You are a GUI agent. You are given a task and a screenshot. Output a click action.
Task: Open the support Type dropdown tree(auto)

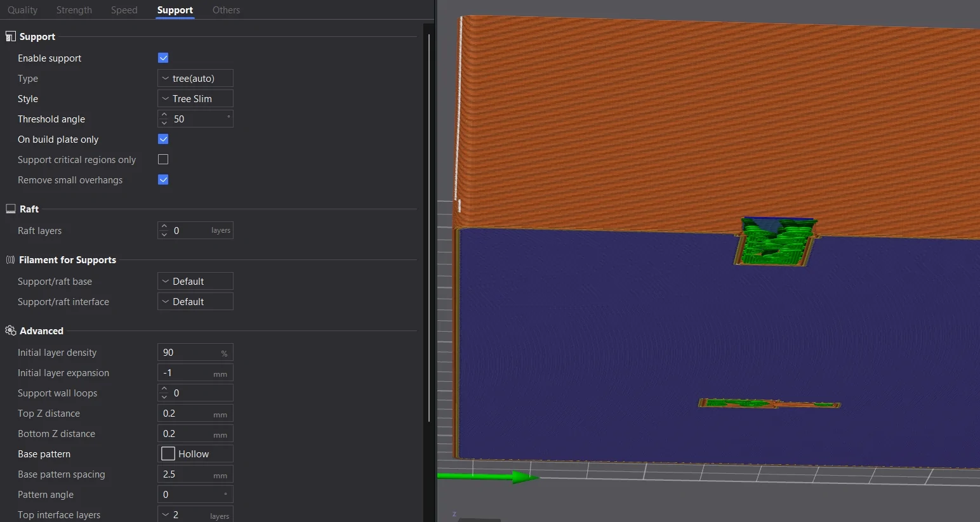point(195,78)
